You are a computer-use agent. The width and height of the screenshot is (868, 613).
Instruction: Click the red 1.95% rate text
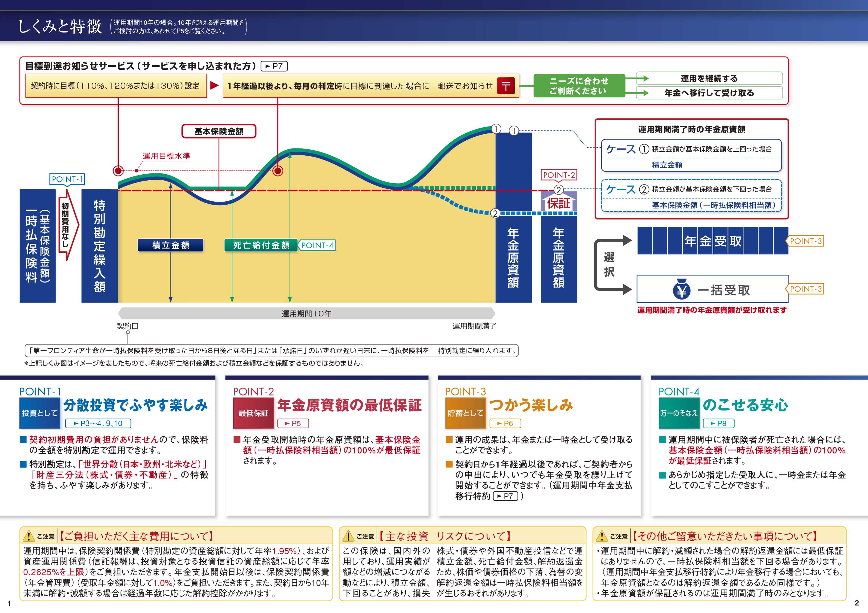(284, 550)
